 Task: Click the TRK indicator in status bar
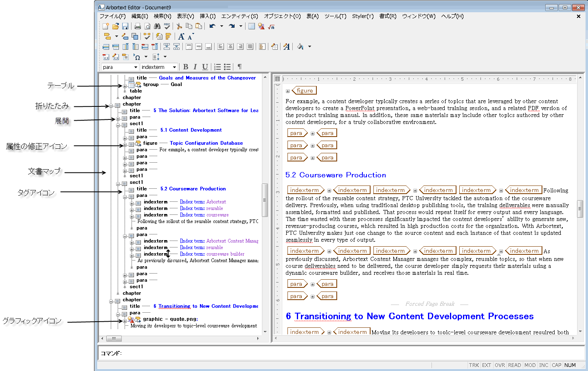474,365
